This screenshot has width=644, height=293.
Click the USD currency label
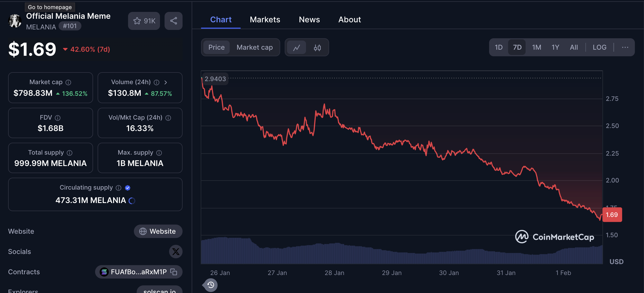pyautogui.click(x=616, y=262)
